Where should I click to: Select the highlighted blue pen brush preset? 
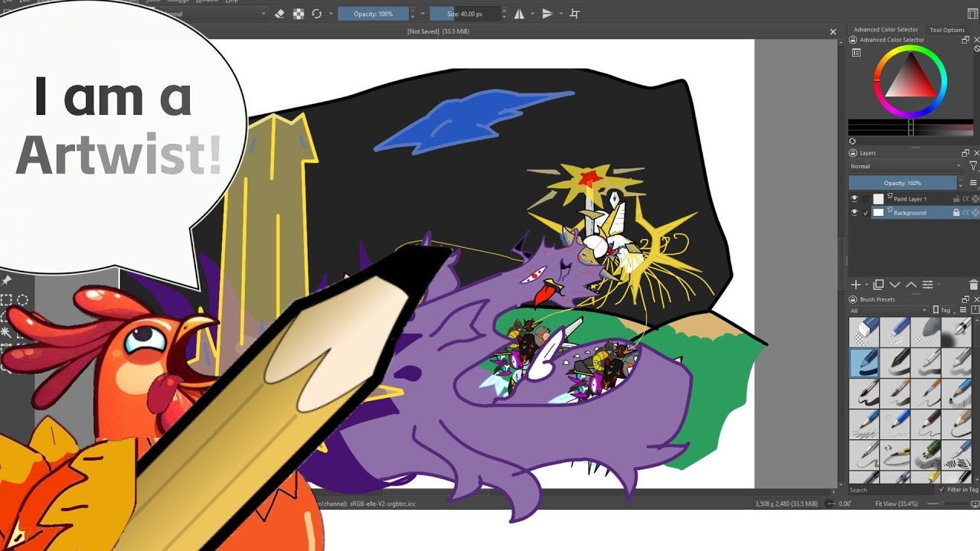pyautogui.click(x=864, y=363)
